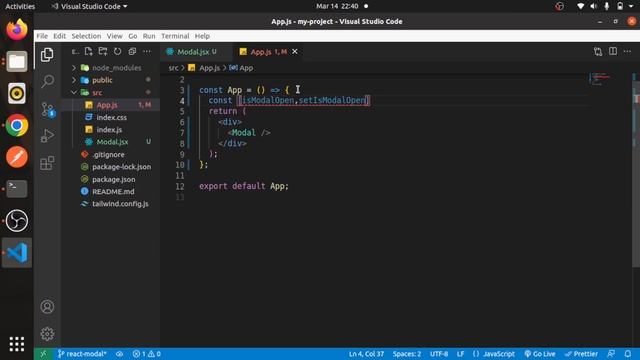Open the Search view in activity bar
The image size is (640, 360).
click(x=47, y=81)
